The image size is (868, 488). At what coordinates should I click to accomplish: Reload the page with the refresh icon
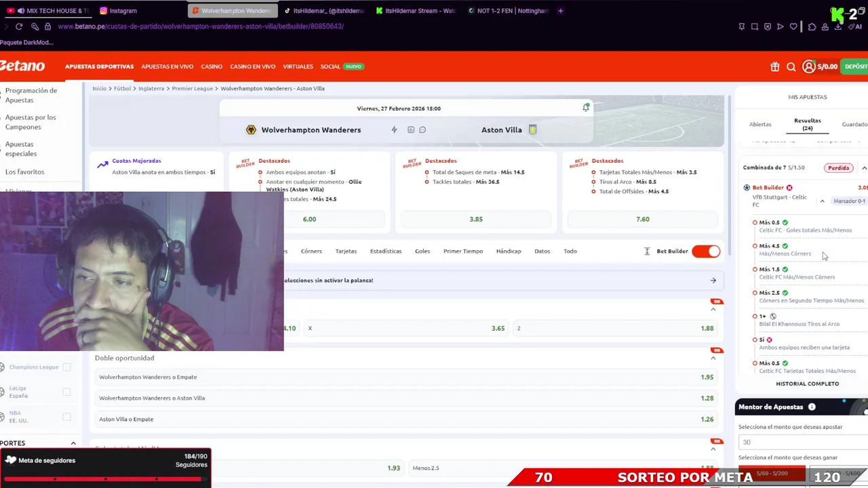tap(19, 26)
